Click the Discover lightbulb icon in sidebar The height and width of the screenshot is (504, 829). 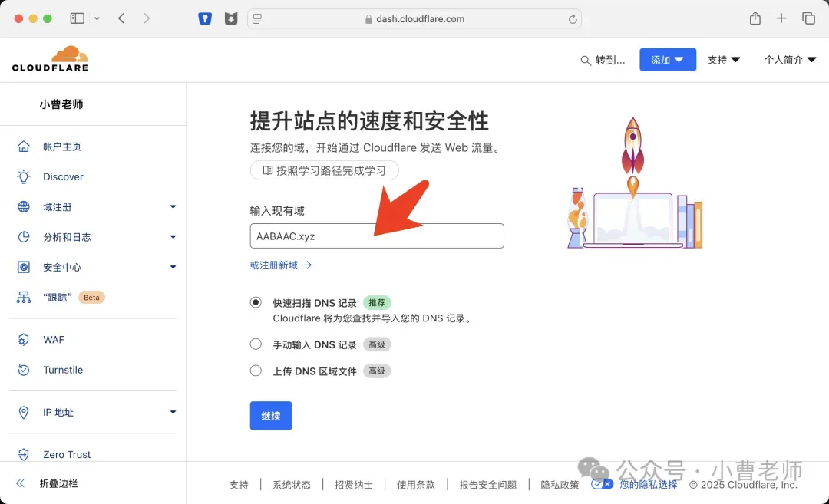click(24, 176)
